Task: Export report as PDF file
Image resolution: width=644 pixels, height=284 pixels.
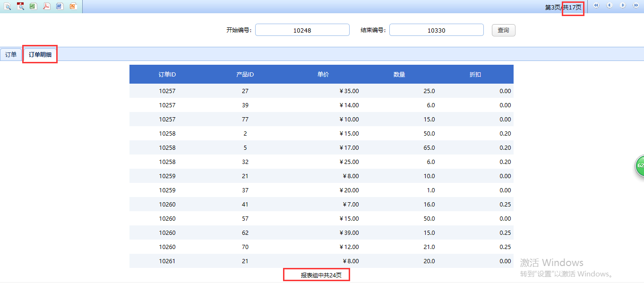Action: [46, 6]
